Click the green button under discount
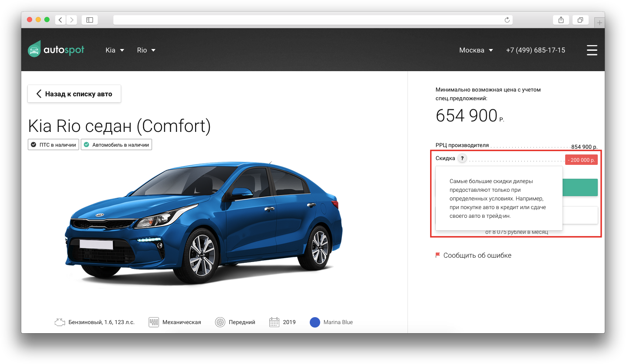This screenshot has height=364, width=626. [x=580, y=187]
